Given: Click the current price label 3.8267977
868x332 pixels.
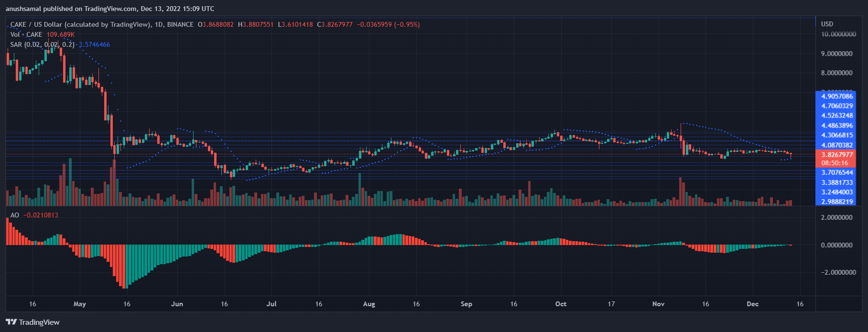Looking at the screenshot, I should click(x=837, y=155).
